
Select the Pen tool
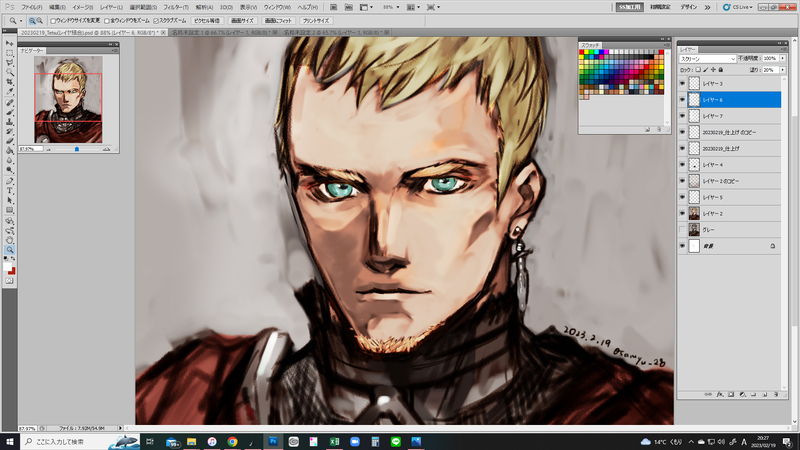(10, 181)
